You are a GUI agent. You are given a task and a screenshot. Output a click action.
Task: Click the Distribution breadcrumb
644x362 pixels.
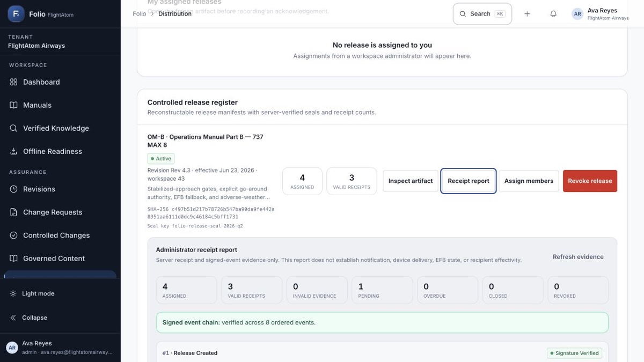175,14
